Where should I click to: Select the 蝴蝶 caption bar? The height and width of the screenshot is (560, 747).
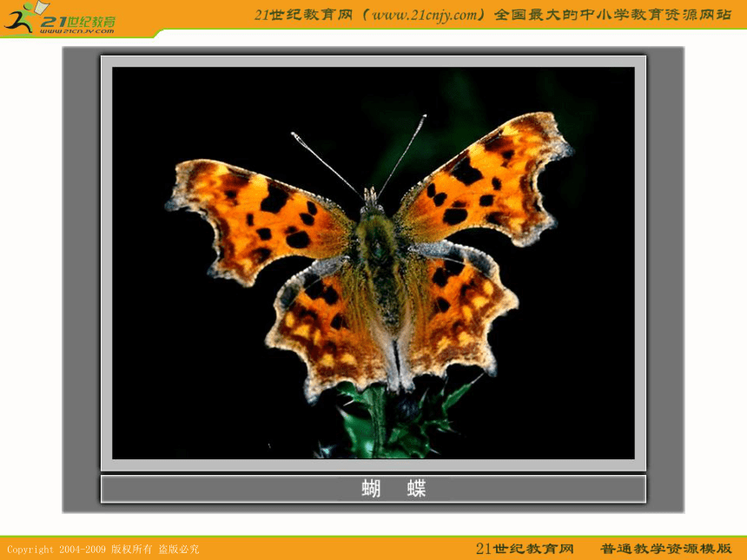pyautogui.click(x=373, y=489)
